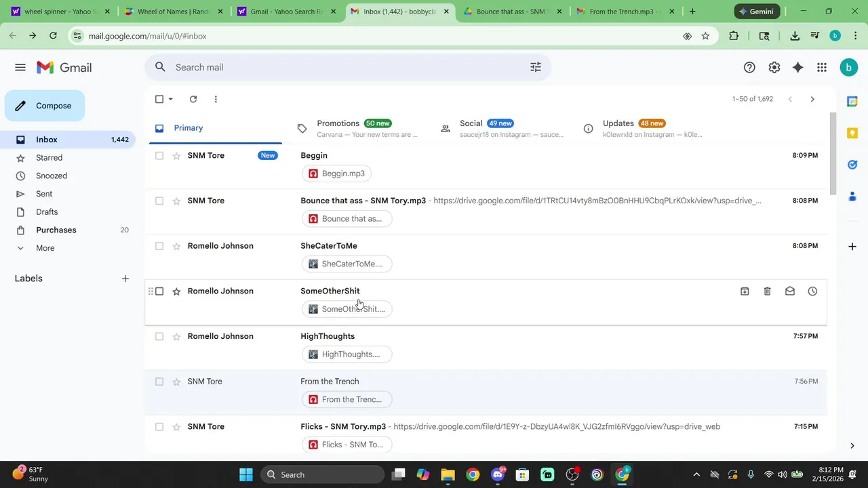The height and width of the screenshot is (488, 868).
Task: Click the Gemini sparkle icon in Gmail header
Action: (x=798, y=67)
